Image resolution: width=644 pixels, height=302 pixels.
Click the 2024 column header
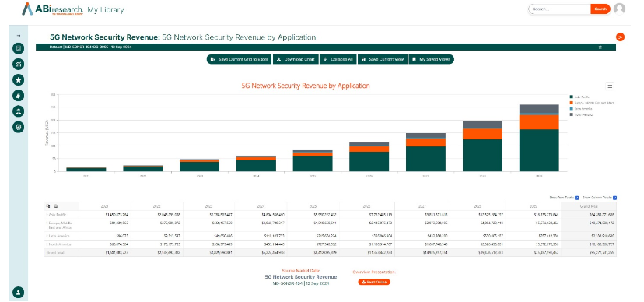[x=261, y=206]
